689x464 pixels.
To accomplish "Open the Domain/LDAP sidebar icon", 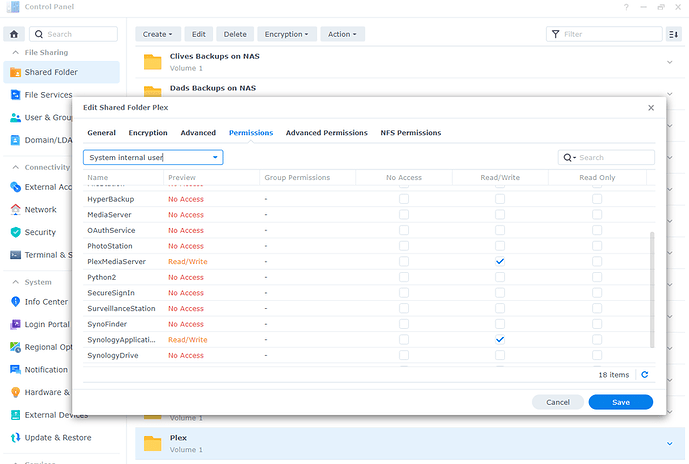I will (15, 140).
